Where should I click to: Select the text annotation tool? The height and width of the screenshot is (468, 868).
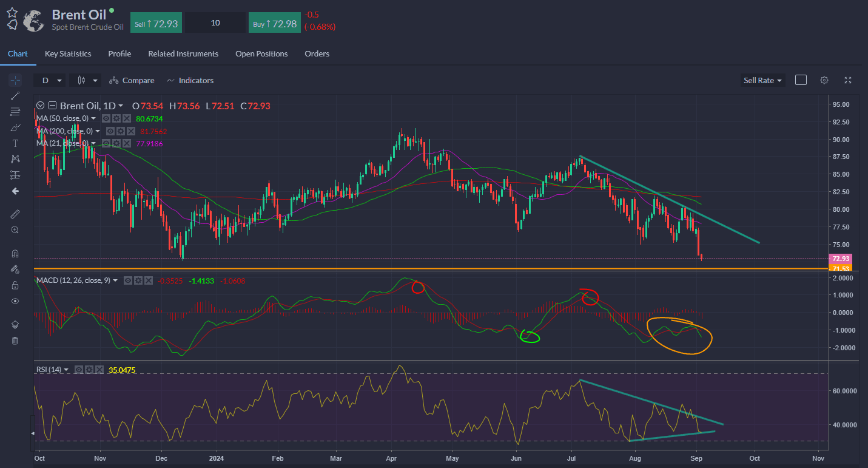click(x=15, y=143)
